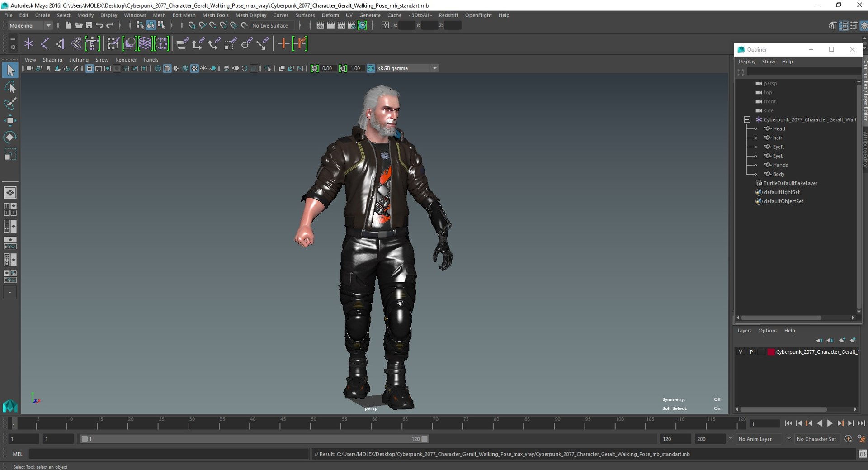Click the MEL script editor icon
868x470 pixels.
tap(863, 454)
